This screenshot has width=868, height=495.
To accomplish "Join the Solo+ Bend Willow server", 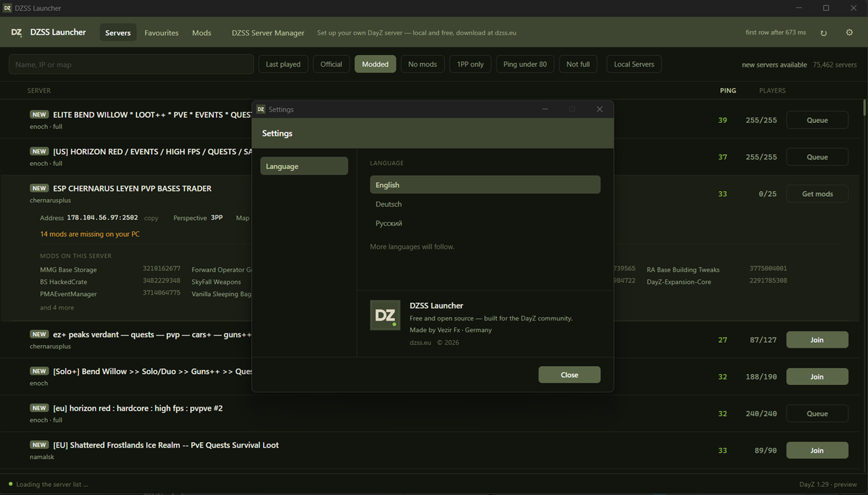I will pyautogui.click(x=817, y=377).
